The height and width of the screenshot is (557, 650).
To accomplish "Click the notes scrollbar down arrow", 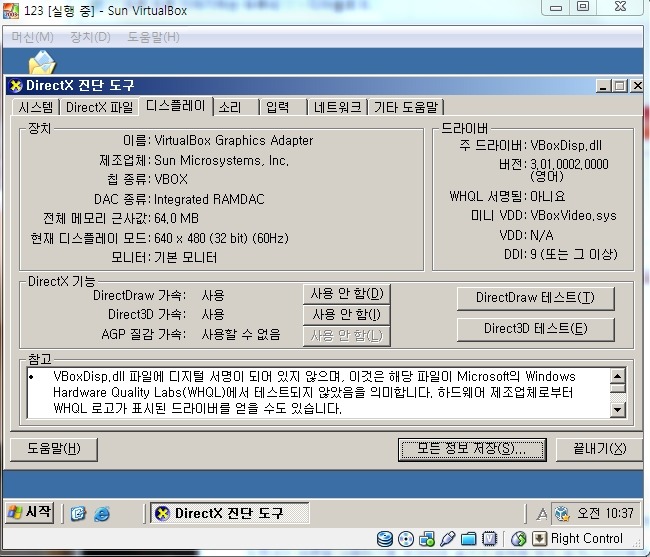I will click(x=618, y=410).
